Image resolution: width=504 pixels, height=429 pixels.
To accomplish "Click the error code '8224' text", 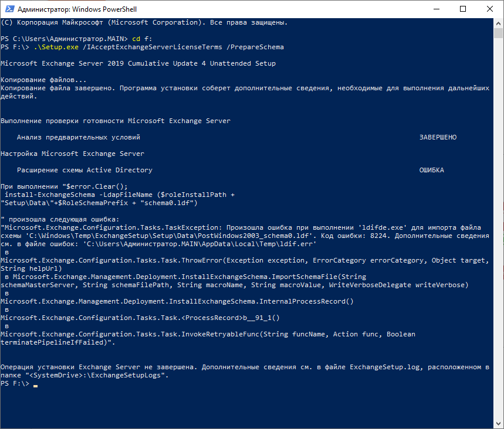I will (x=378, y=236).
